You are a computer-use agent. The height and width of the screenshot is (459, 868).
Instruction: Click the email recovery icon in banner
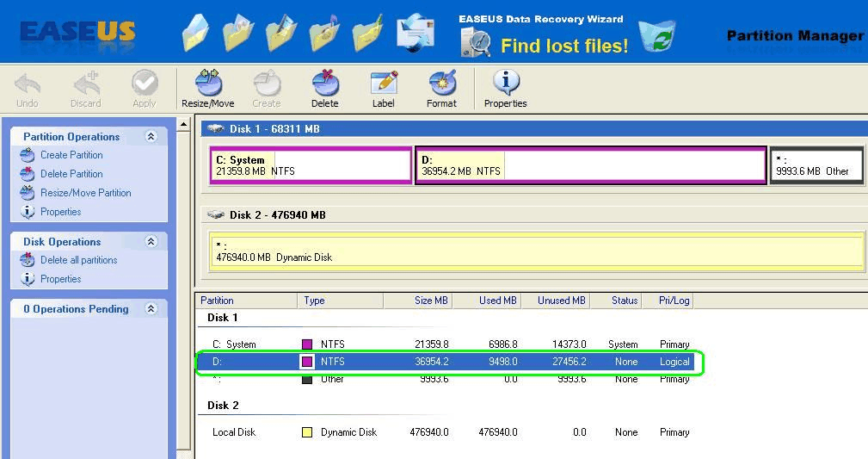coord(414,34)
